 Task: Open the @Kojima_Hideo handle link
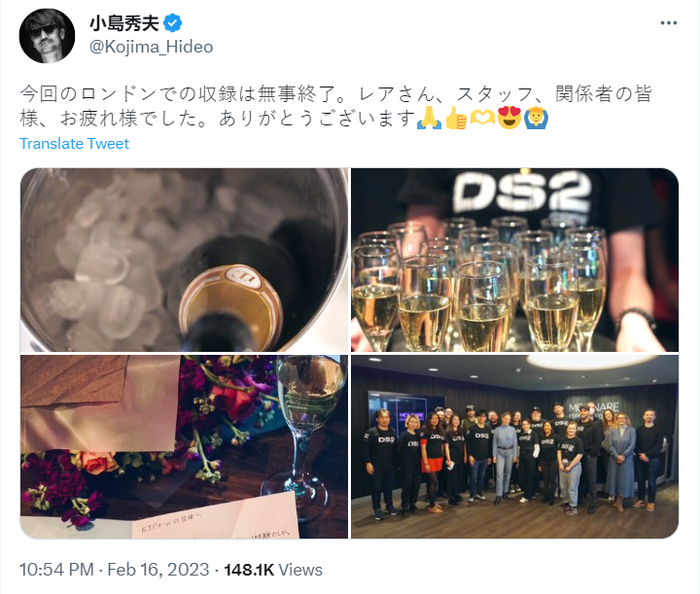[x=151, y=47]
